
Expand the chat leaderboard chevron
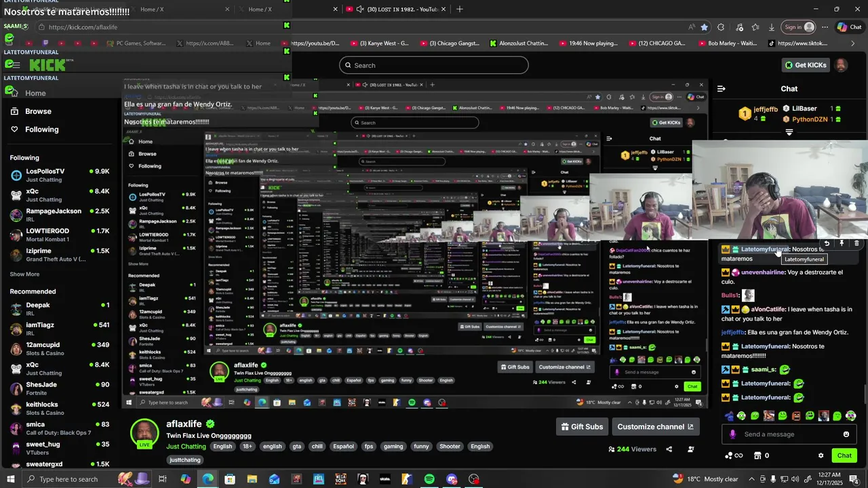point(789,132)
